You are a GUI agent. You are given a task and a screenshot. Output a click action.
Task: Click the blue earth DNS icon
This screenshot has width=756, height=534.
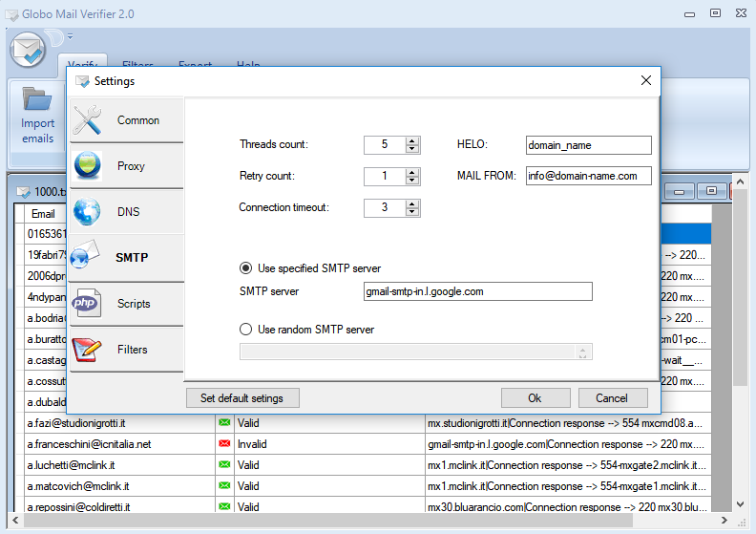[87, 211]
